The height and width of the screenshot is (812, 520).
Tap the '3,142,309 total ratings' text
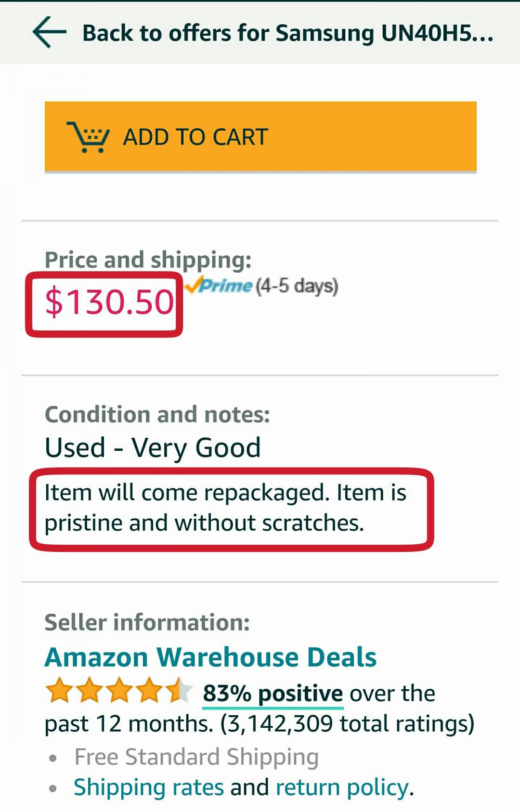[x=347, y=723]
